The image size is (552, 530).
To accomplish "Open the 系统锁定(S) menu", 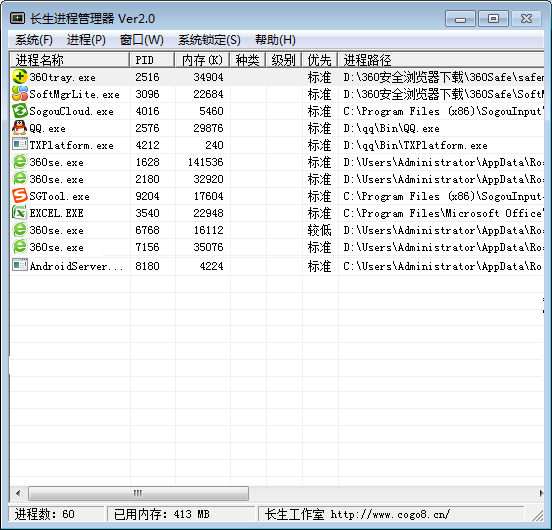I will 209,40.
